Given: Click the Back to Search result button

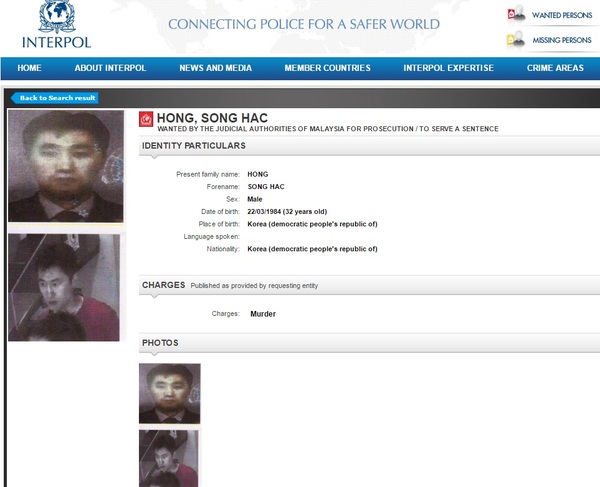Looking at the screenshot, I should 56,98.
